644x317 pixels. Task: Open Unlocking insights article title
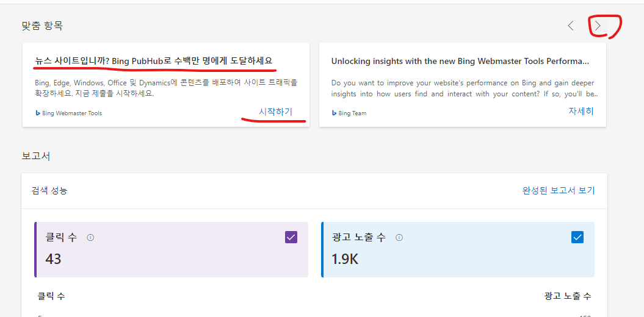460,61
